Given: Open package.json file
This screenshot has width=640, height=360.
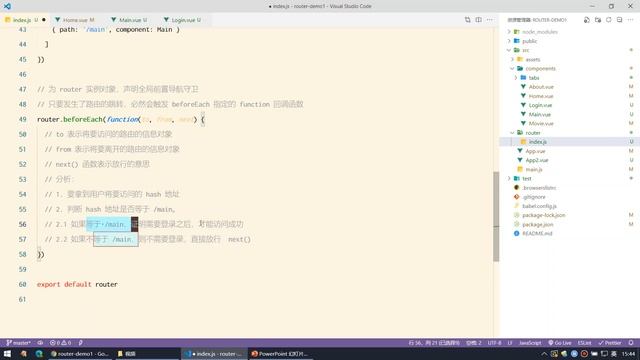Looking at the screenshot, I should tap(538, 224).
